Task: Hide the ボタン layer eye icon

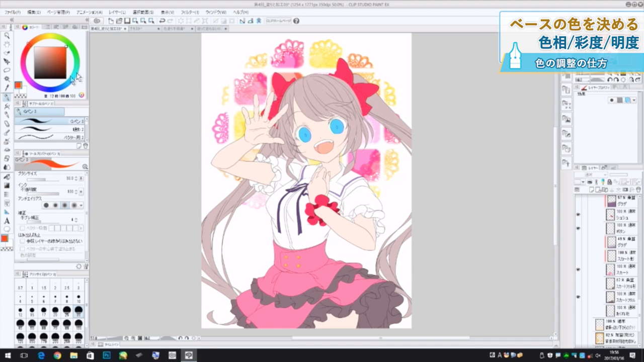Action: (578, 228)
